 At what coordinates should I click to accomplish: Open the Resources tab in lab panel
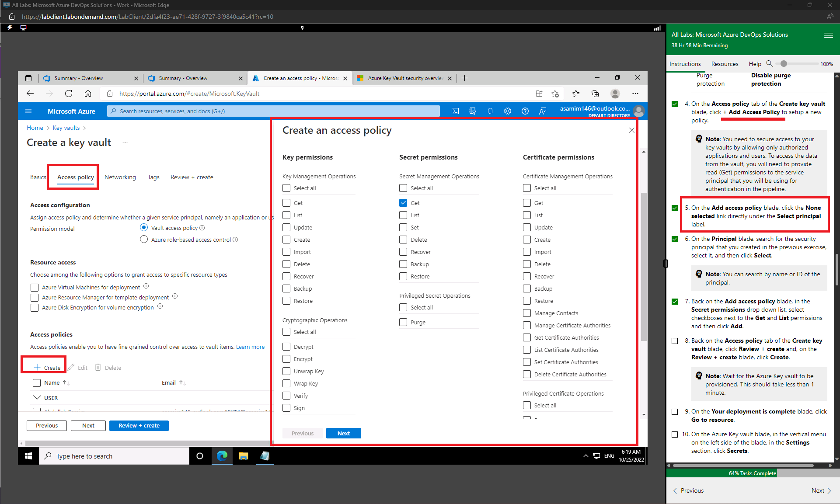(x=724, y=64)
